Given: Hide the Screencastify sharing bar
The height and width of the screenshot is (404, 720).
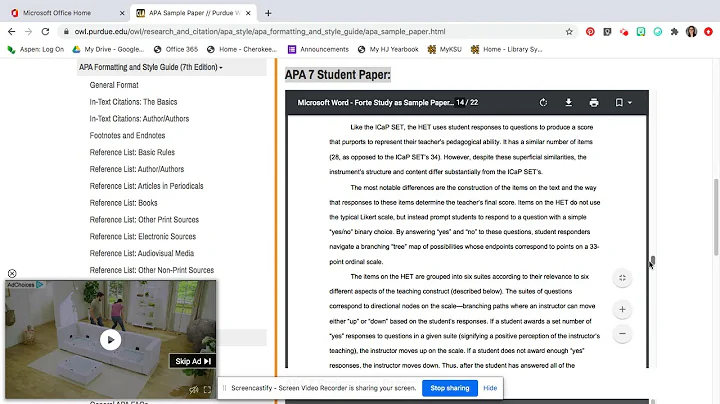Looking at the screenshot, I should click(490, 388).
